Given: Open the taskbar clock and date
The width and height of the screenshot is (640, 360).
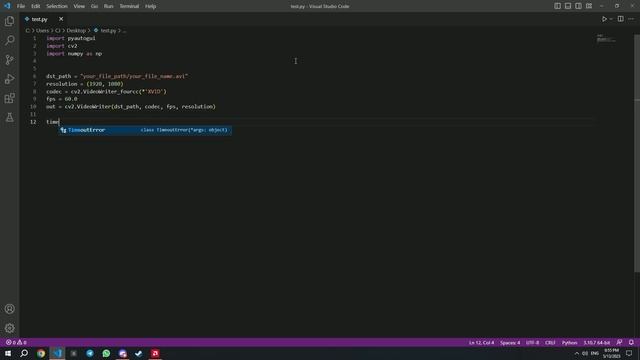Looking at the screenshot, I should point(611,353).
